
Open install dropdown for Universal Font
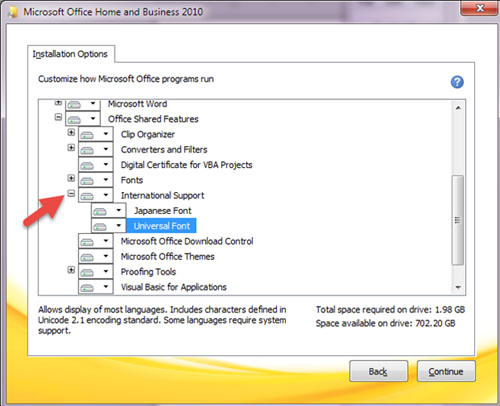109,226
